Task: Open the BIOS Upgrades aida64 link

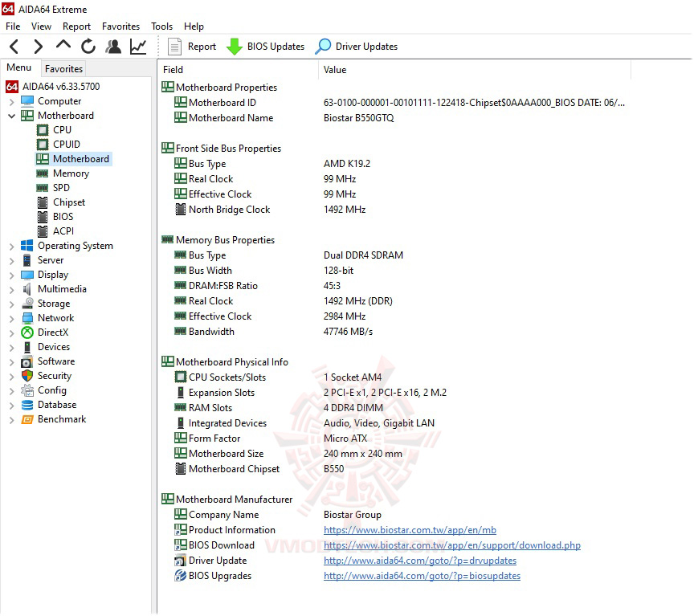Action: 422,576
